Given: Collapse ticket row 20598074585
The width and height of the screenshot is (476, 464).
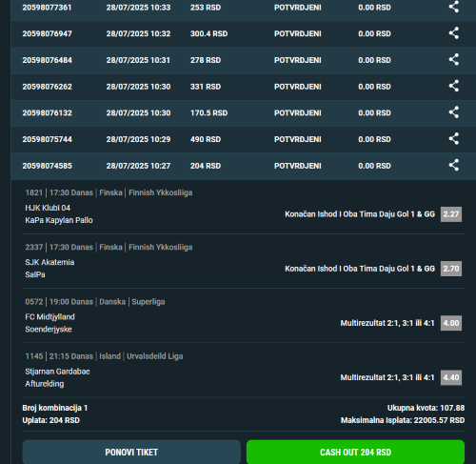Looking at the screenshot, I should point(244,166).
